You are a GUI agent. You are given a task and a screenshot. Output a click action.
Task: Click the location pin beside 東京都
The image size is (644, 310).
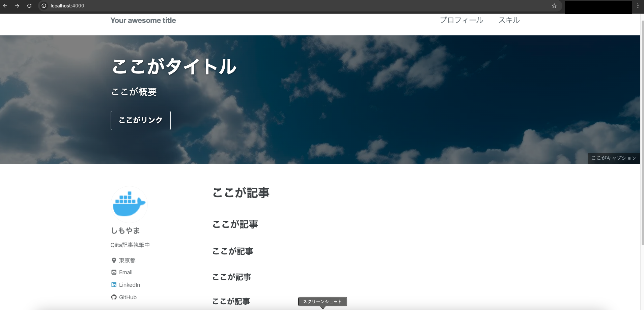114,260
